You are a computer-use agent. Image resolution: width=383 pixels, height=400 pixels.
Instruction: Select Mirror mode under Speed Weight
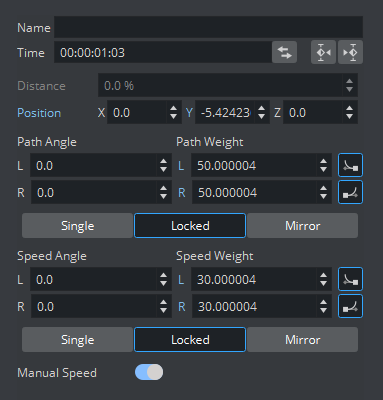(x=303, y=340)
